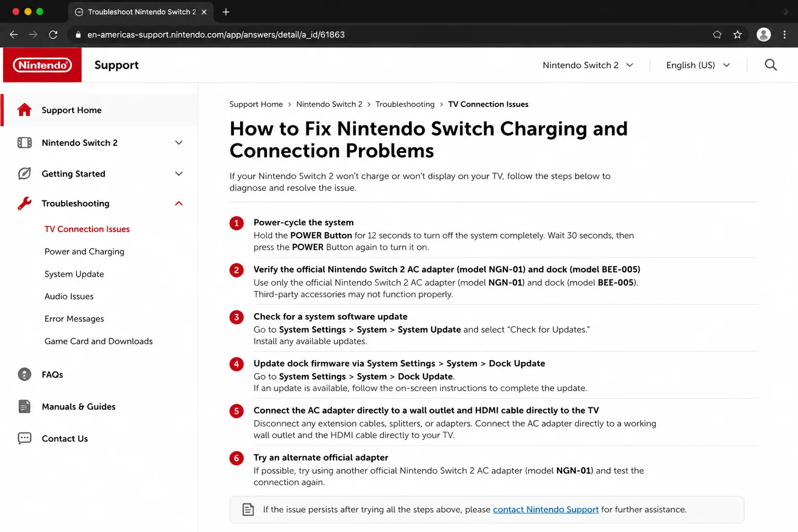The image size is (798, 532).
Task: Click the note document icon near support message
Action: (x=248, y=510)
